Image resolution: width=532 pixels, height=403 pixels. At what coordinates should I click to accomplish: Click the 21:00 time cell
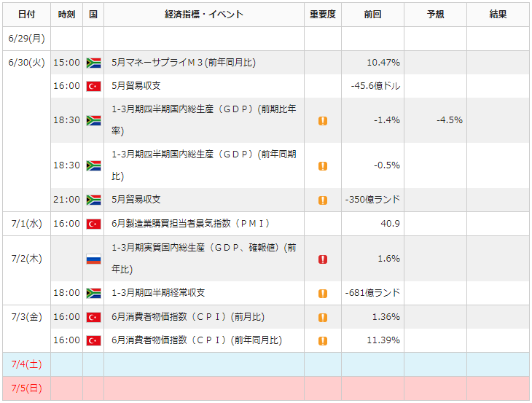66,200
